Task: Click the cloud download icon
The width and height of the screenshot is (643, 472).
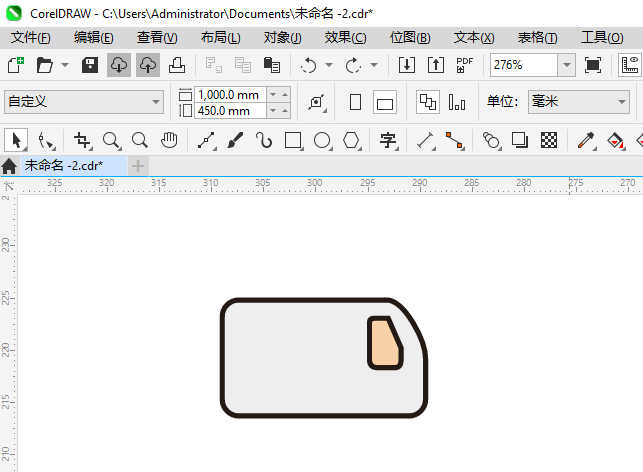Action: point(119,65)
